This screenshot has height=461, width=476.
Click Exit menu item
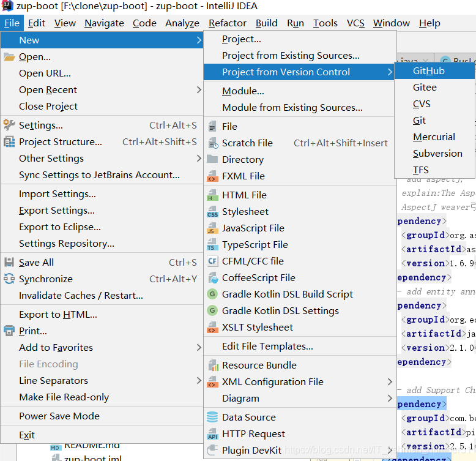tap(102, 435)
